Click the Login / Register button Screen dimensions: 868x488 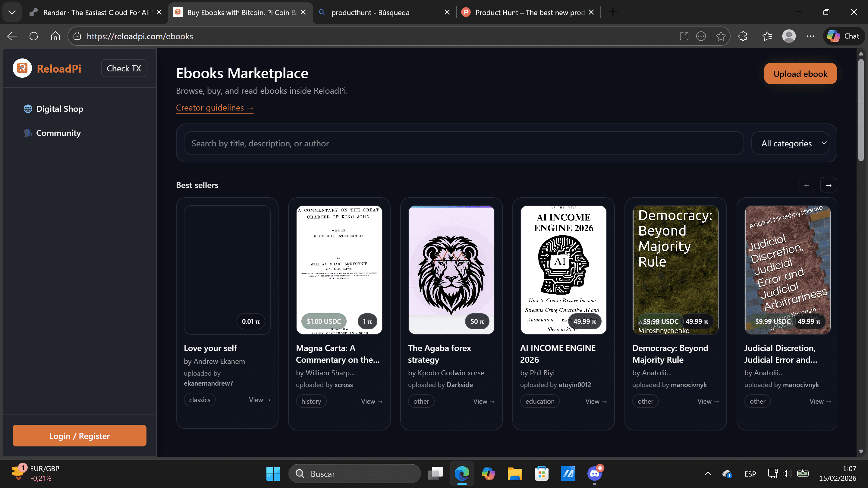point(79,436)
